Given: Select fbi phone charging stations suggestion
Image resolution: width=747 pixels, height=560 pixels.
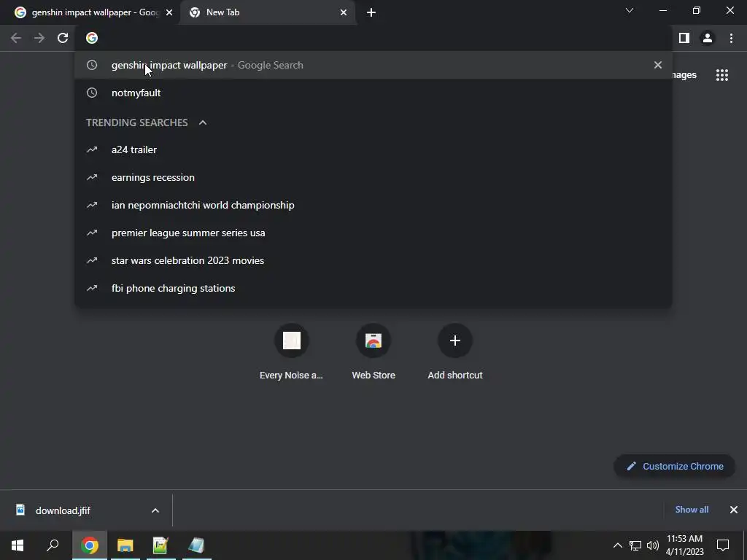Looking at the screenshot, I should pos(373,288).
